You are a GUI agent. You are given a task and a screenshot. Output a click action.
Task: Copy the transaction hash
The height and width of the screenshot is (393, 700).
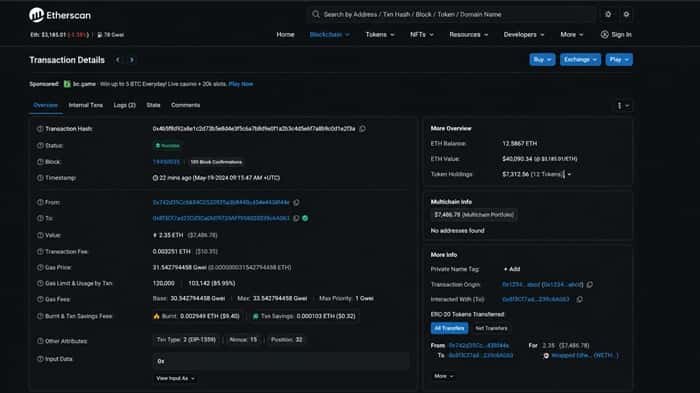[x=362, y=129]
